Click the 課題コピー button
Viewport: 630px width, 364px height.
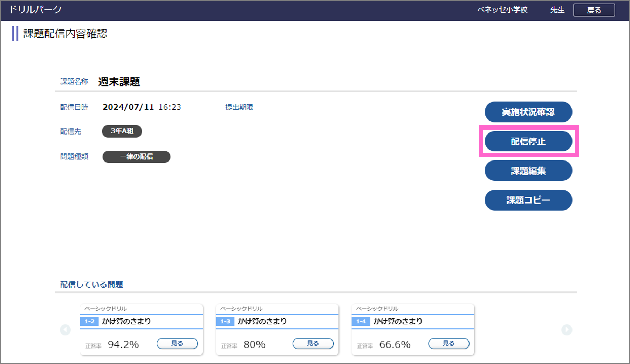[x=528, y=200]
